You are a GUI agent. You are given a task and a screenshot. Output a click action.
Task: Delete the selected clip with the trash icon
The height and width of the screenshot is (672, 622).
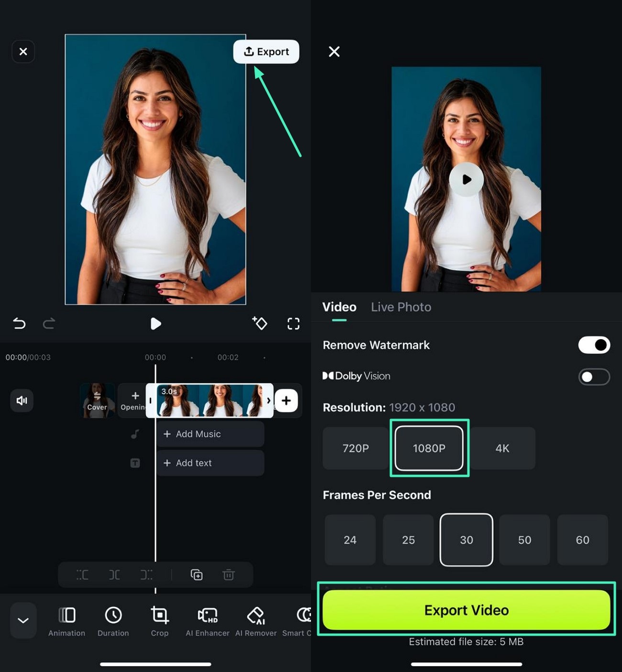tap(229, 574)
